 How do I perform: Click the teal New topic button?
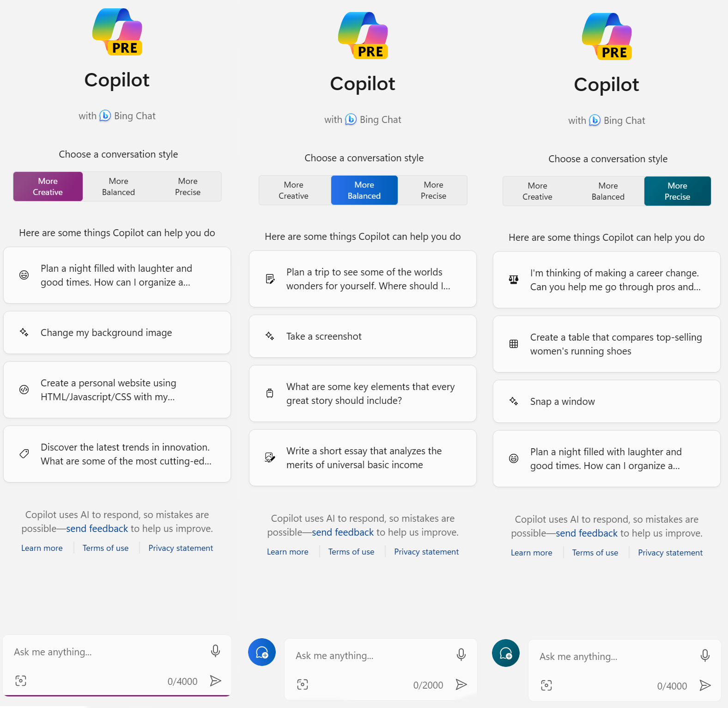coord(506,653)
